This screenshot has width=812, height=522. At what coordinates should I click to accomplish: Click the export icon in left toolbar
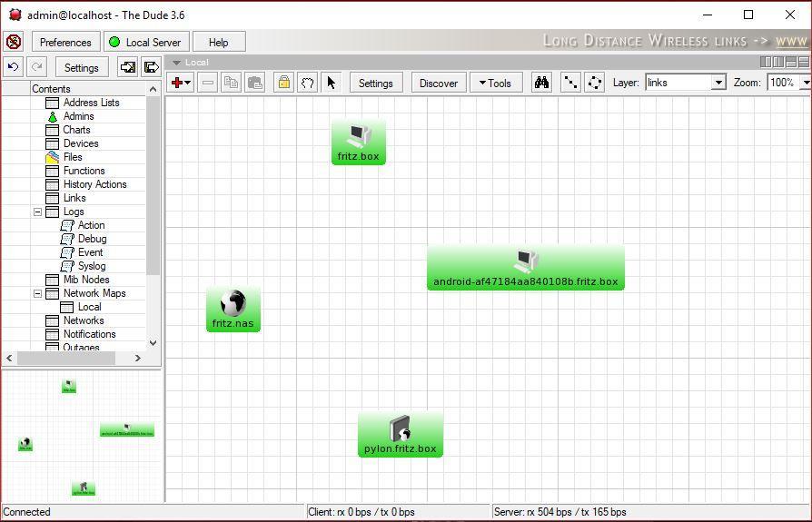click(151, 67)
